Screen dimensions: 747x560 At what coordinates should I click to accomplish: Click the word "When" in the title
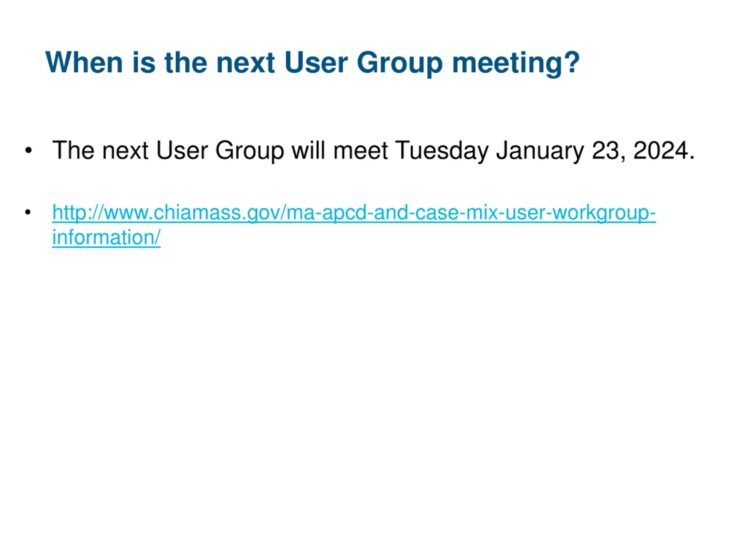pos(84,62)
